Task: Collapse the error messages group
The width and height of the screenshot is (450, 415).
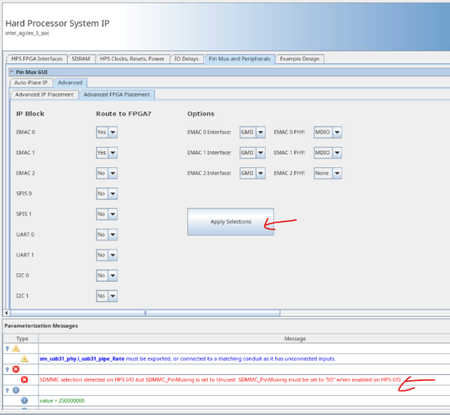Action: (x=7, y=369)
